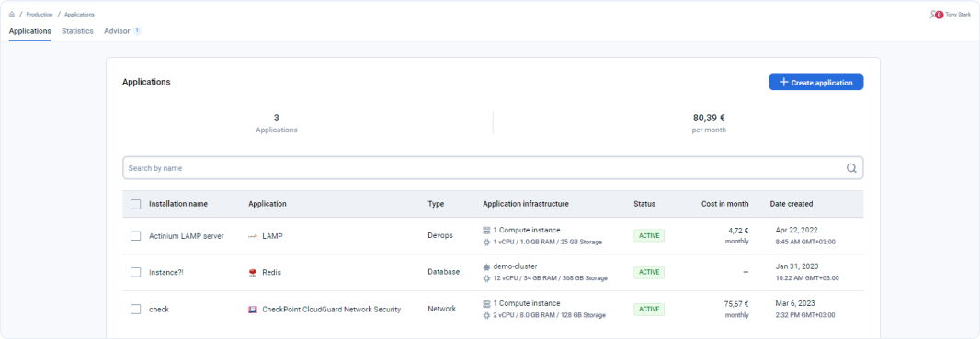980x339 pixels.
Task: Open Applications in the breadcrumb
Action: 79,15
